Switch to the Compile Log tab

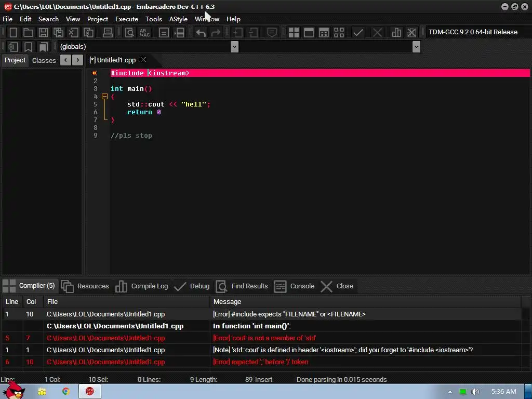142,286
